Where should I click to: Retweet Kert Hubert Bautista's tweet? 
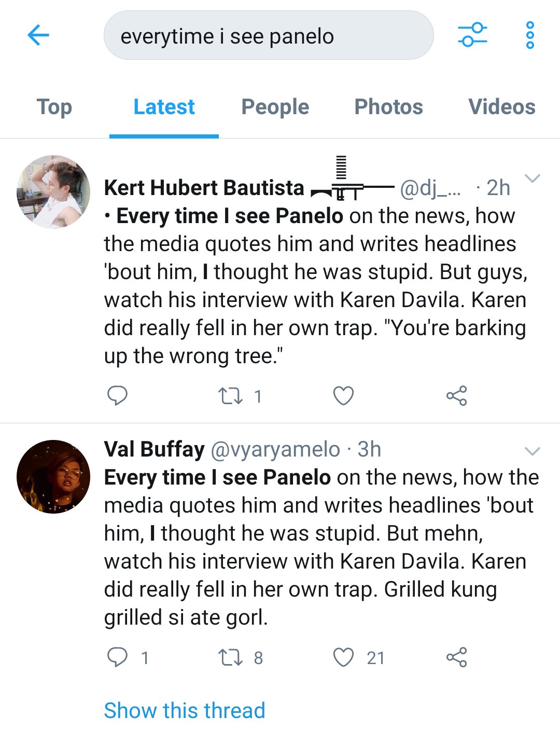tap(230, 396)
